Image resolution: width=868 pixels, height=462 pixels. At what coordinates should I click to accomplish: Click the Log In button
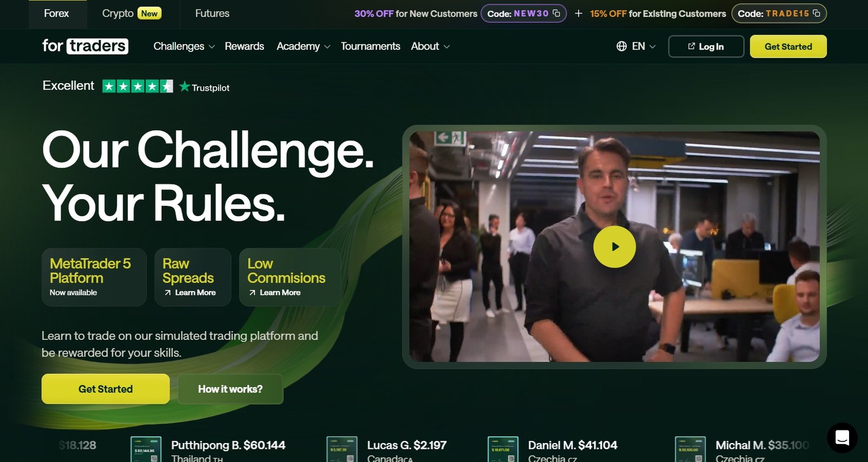[706, 46]
